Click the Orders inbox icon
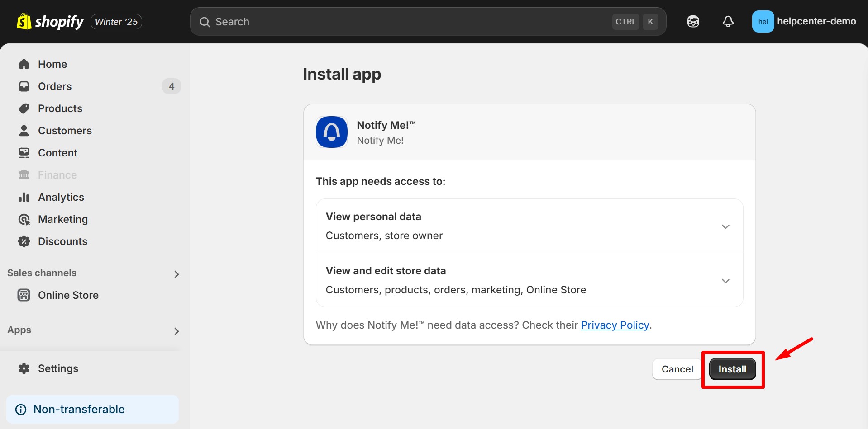Image resolution: width=868 pixels, height=429 pixels. [x=24, y=86]
